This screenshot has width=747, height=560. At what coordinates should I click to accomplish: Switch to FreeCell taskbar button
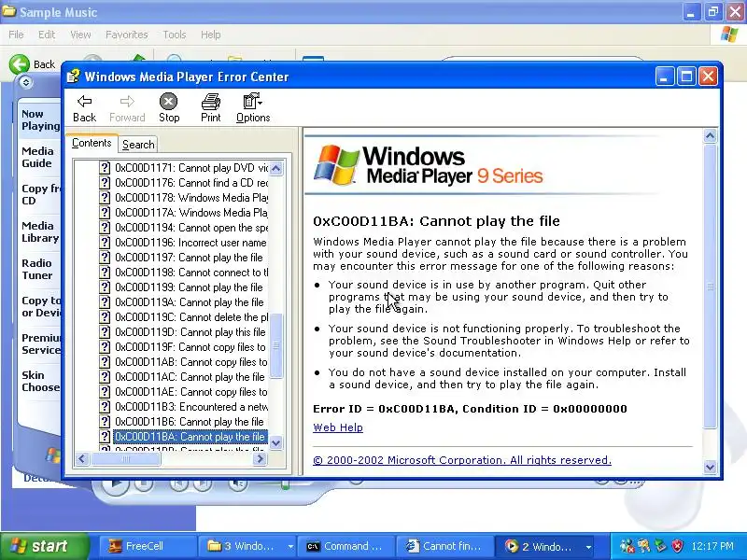(x=147, y=546)
